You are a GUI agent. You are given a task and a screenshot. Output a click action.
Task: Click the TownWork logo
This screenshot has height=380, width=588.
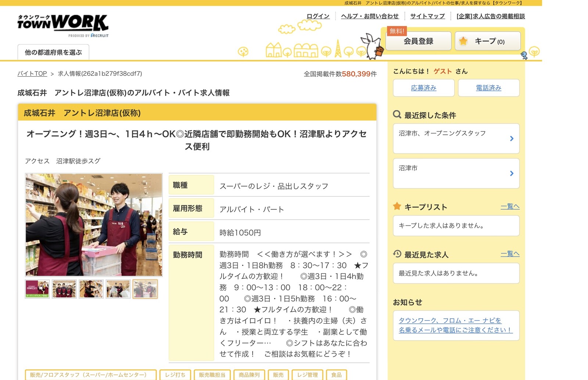[x=63, y=25]
